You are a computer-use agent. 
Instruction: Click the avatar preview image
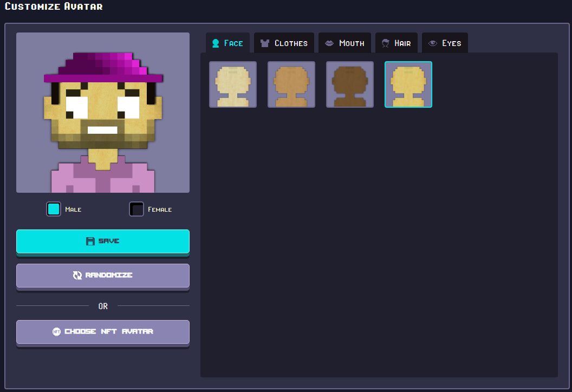click(x=103, y=113)
